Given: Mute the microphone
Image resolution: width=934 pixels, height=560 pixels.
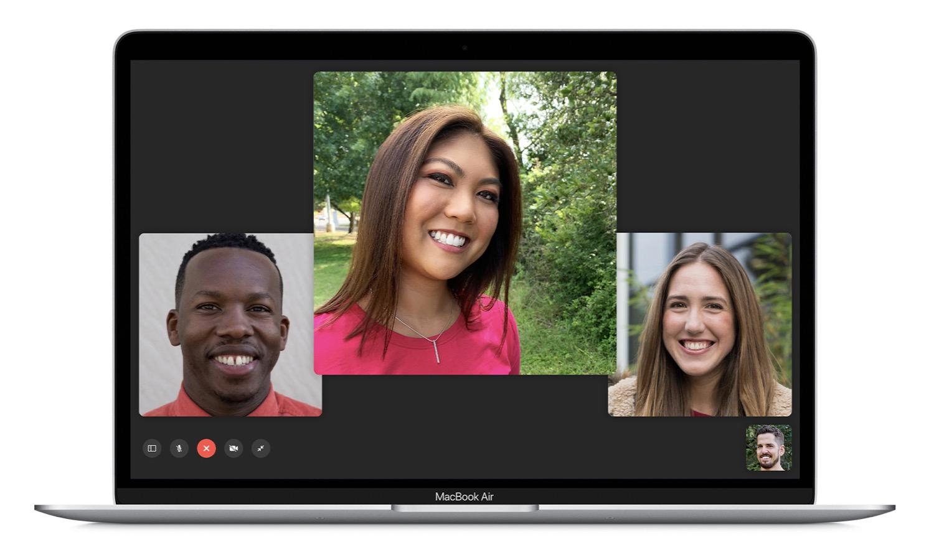Looking at the screenshot, I should click(179, 448).
